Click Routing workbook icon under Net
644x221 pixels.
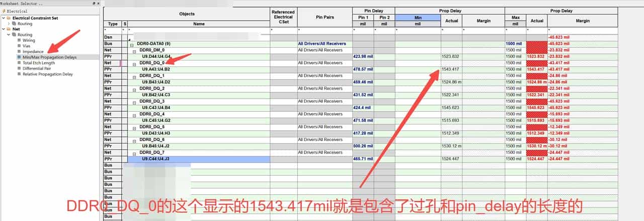tap(14, 35)
